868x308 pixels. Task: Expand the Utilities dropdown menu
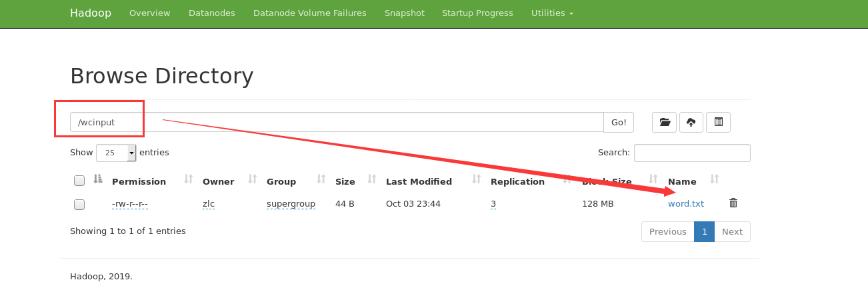tap(552, 13)
